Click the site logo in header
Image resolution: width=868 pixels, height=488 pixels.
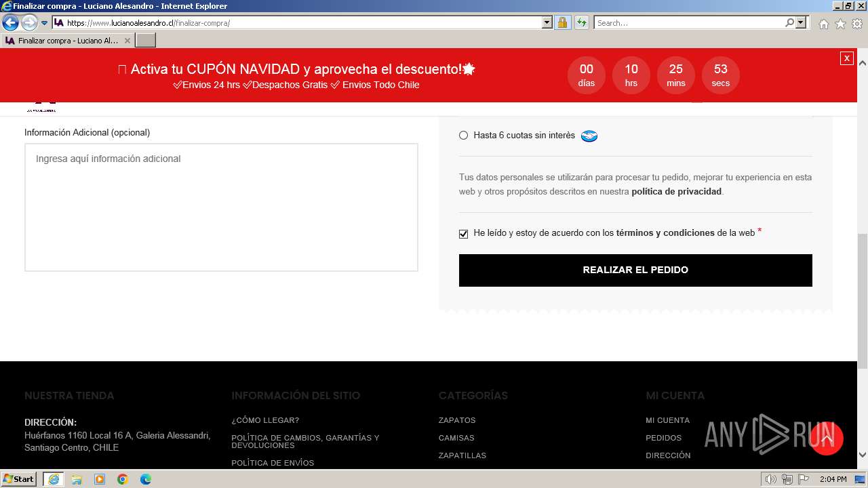(41, 108)
